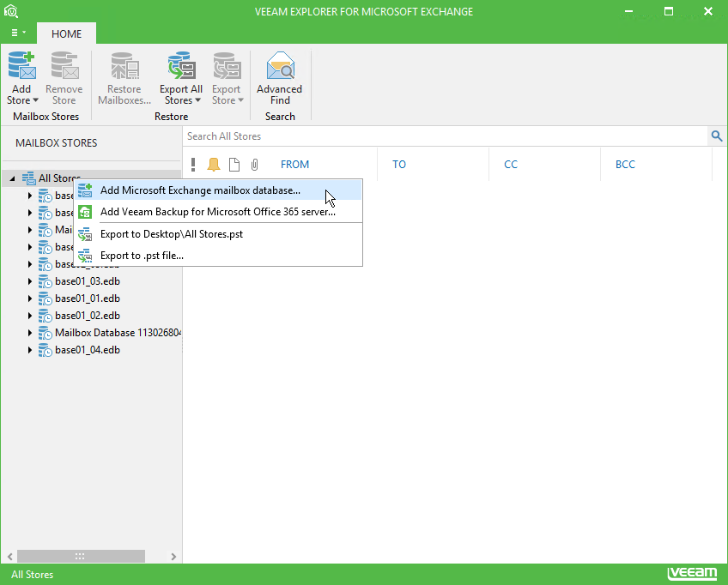
Task: Select the base01_01.edb store
Action: (88, 299)
